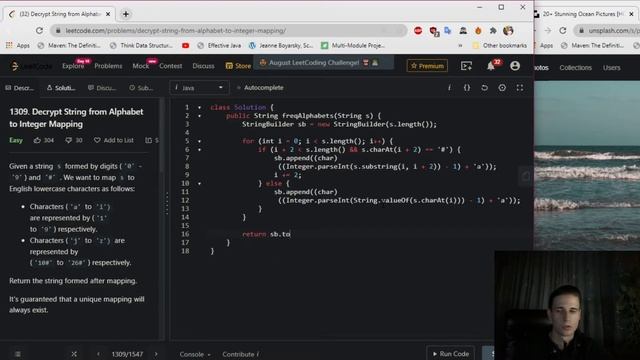Viewport: 640px width, 360px height.
Task: Click the thumbs up like icon
Action: pos(37,140)
